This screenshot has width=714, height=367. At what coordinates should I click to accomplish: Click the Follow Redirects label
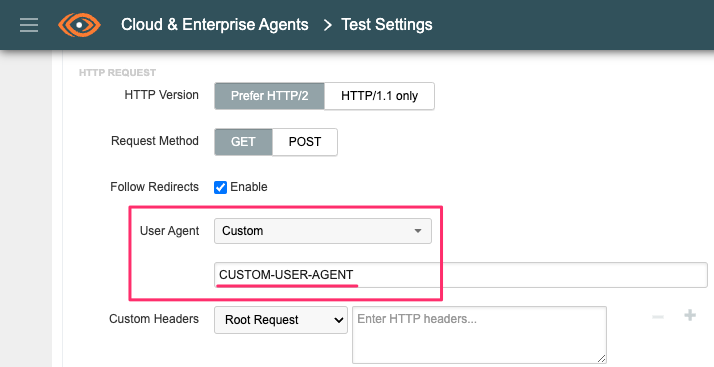pos(154,187)
